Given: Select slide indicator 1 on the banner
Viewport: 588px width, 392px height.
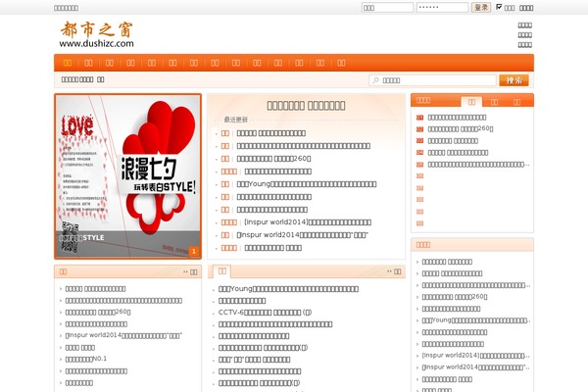Looking at the screenshot, I should [x=193, y=251].
